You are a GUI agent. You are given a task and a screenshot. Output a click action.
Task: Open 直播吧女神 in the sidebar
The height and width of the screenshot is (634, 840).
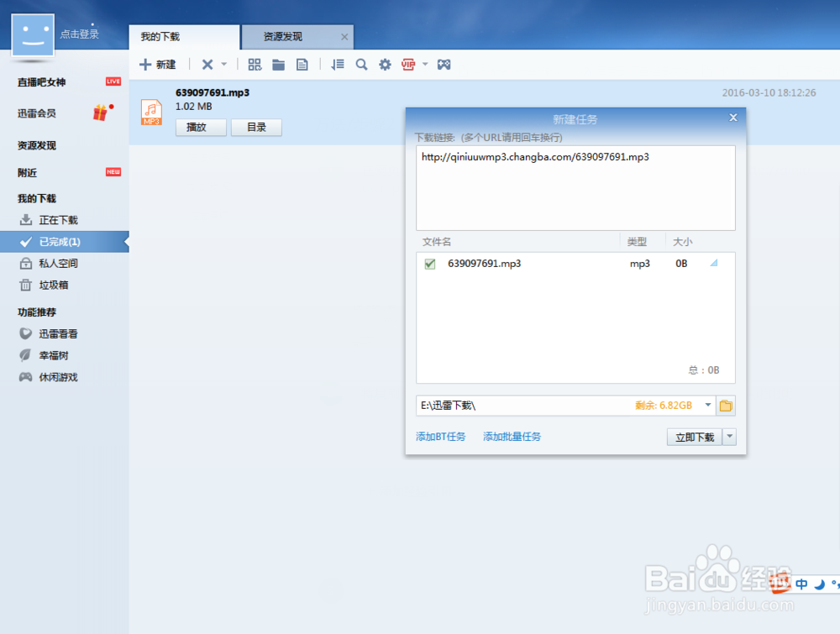(41, 82)
